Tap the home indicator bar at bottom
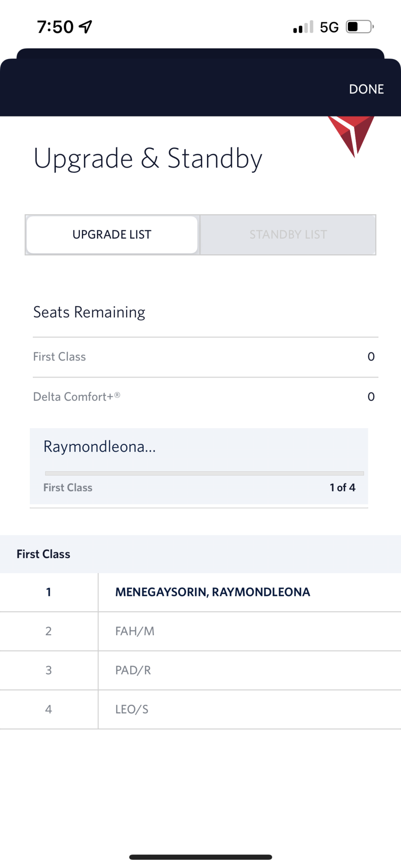The width and height of the screenshot is (401, 868). [200, 857]
